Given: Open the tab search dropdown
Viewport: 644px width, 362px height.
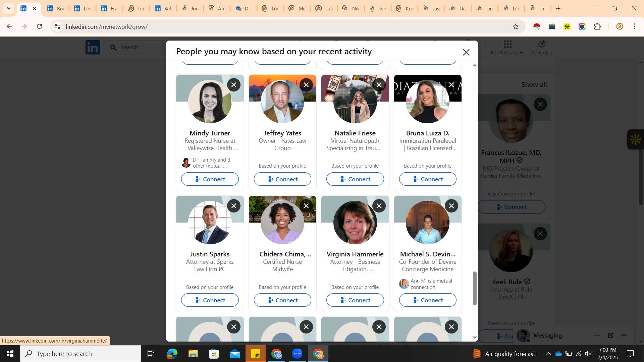Looking at the screenshot, I should click(x=9, y=8).
